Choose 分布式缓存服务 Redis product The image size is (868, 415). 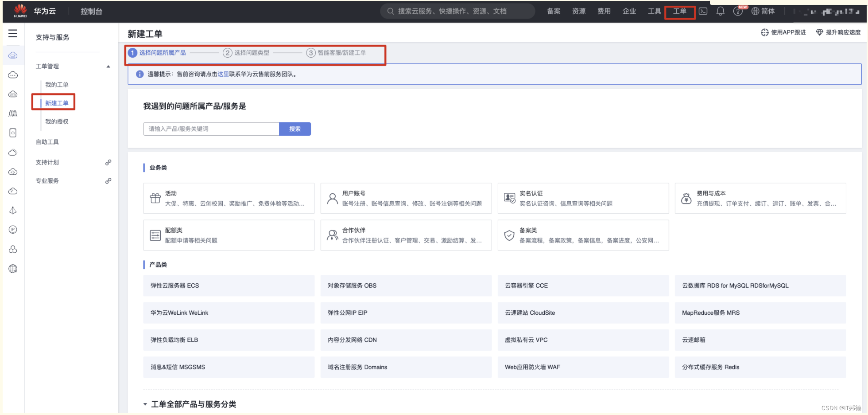(x=760, y=367)
